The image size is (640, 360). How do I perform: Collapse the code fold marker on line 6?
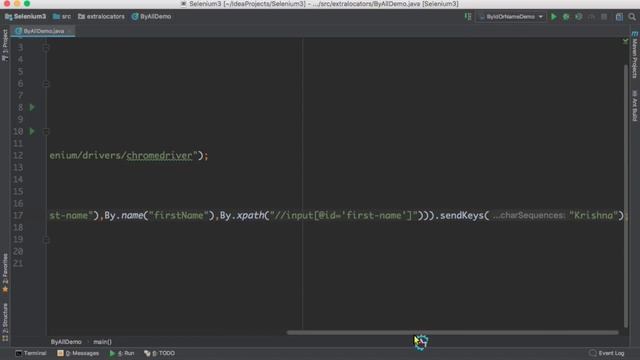(x=46, y=84)
